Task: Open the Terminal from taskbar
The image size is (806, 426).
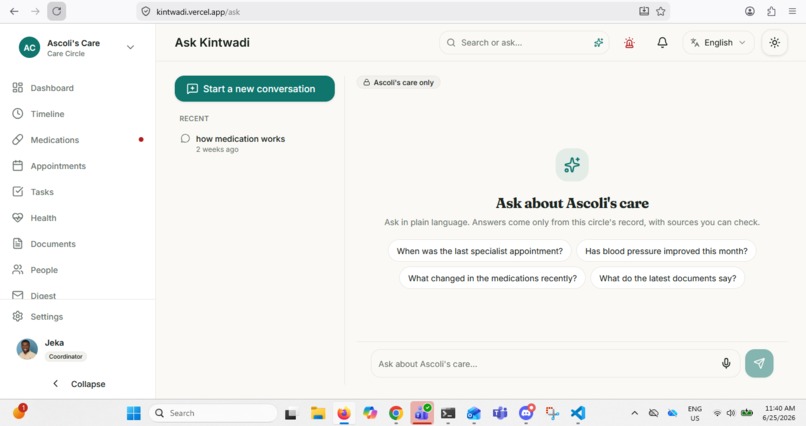Action: tap(448, 413)
